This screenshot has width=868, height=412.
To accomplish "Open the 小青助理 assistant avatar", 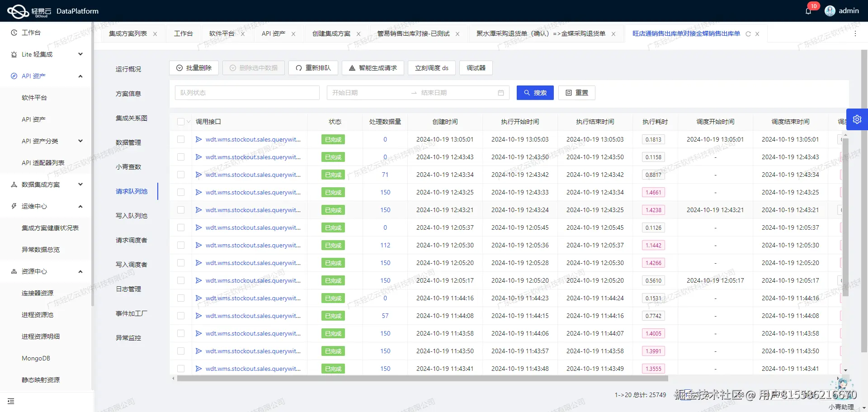I will point(842,384).
